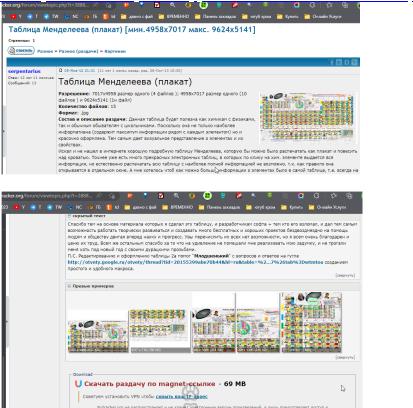Click the magnifier extension icon in upper toolbar

(173, 5)
